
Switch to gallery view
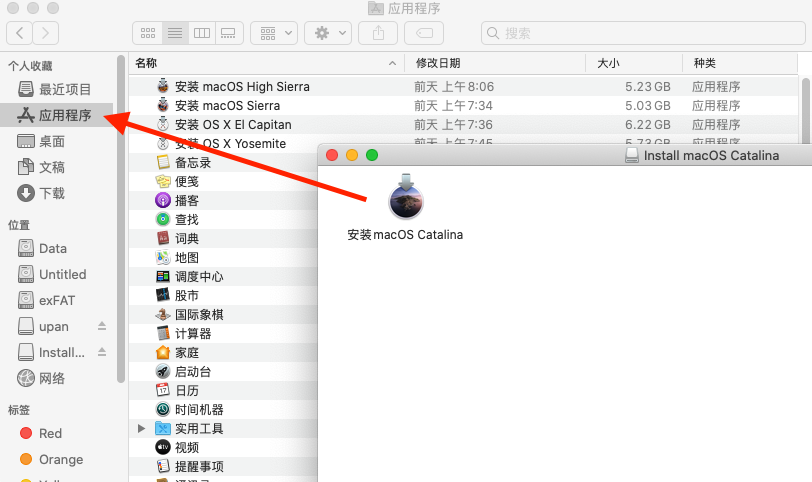click(x=229, y=33)
